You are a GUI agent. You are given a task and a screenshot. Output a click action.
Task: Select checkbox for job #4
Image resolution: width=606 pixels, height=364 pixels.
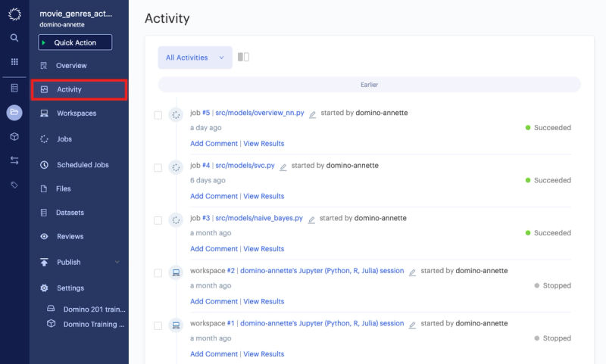(158, 167)
